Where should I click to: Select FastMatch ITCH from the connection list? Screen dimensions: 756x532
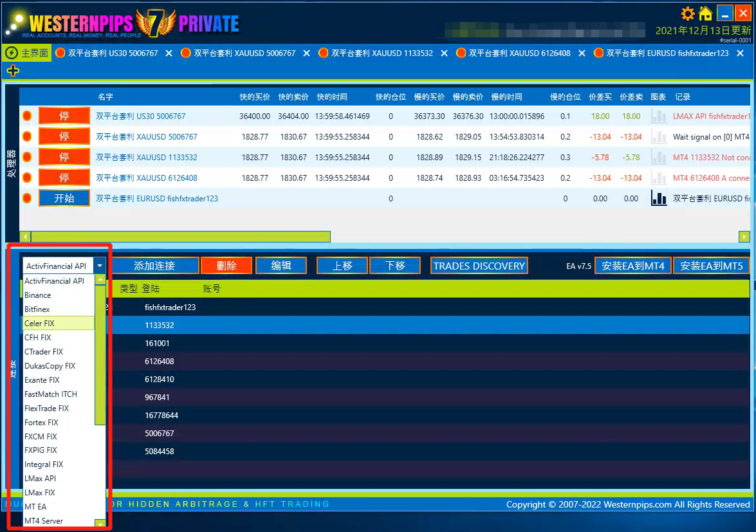tap(59, 394)
